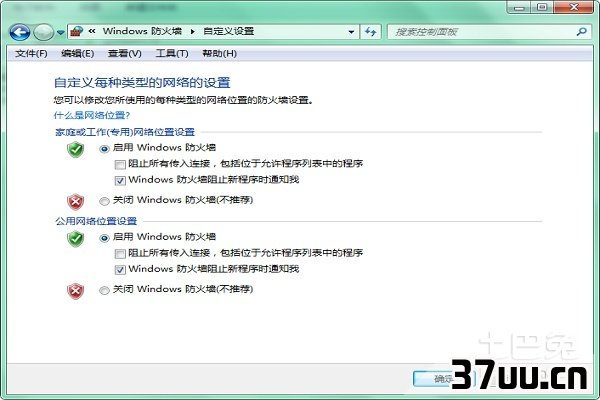Click green shield icon under public network section
The height and width of the screenshot is (400, 600).
point(75,238)
